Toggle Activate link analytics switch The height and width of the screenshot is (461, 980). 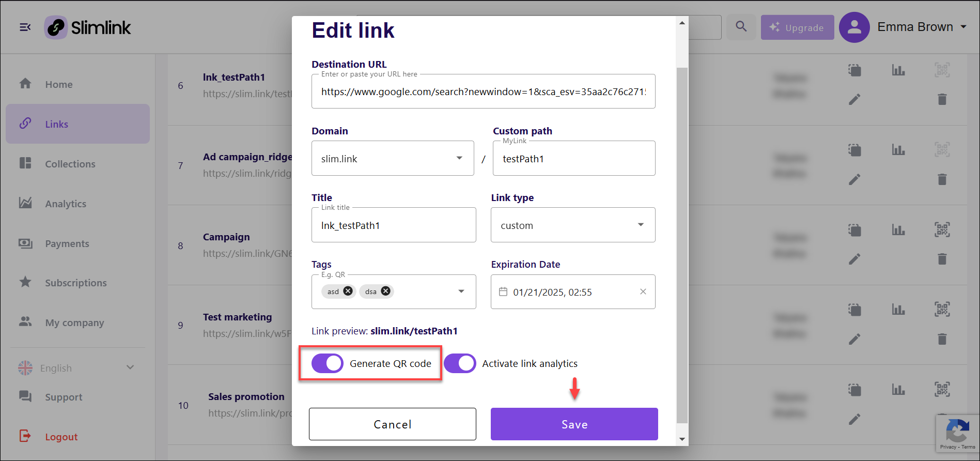(460, 363)
